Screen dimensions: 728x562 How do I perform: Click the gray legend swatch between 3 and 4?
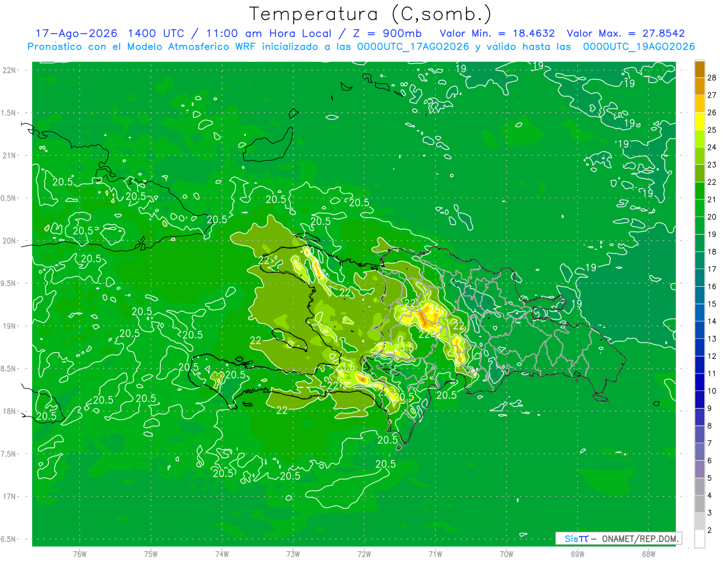tap(699, 504)
